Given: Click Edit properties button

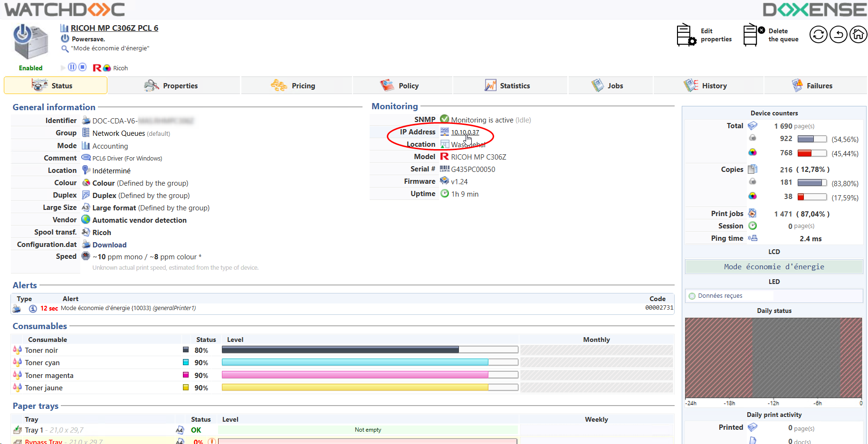Looking at the screenshot, I should (704, 35).
